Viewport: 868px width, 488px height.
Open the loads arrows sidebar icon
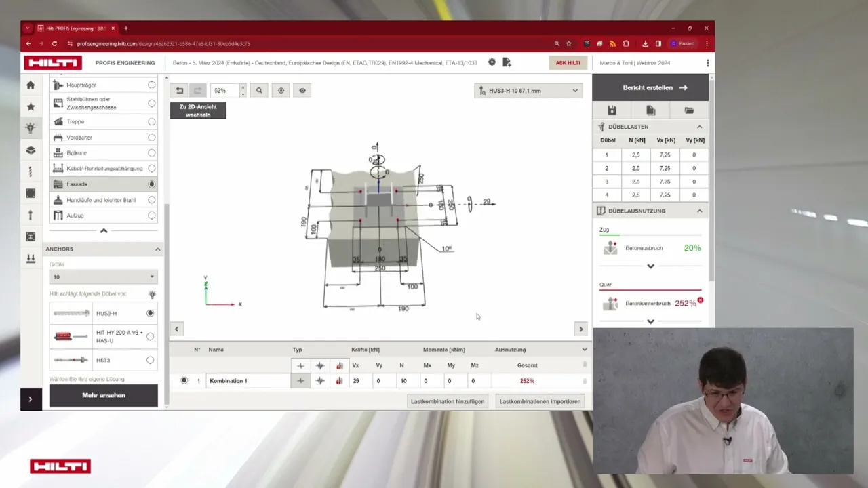pos(31,258)
